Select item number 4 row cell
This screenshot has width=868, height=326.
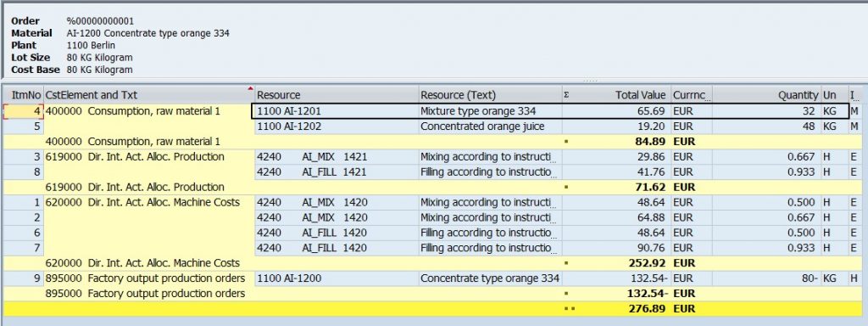(23, 111)
